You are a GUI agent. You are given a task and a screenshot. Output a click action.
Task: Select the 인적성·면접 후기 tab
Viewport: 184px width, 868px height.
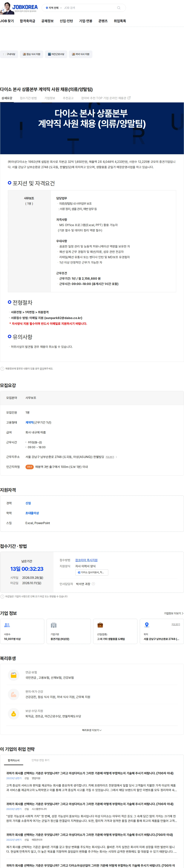(x=40, y=761)
